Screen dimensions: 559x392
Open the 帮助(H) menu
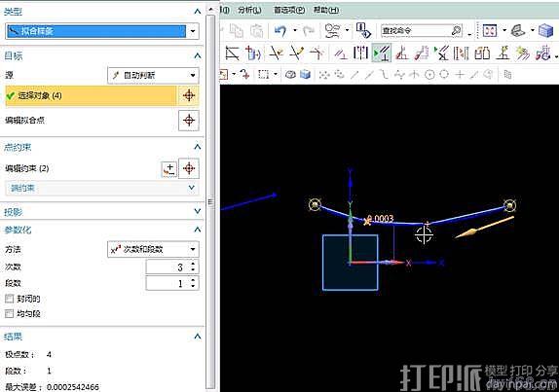(x=326, y=10)
